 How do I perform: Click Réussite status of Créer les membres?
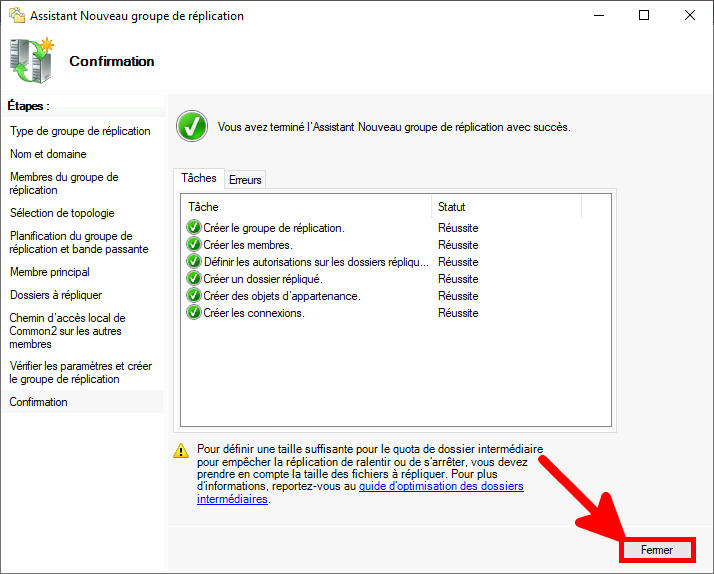click(458, 245)
